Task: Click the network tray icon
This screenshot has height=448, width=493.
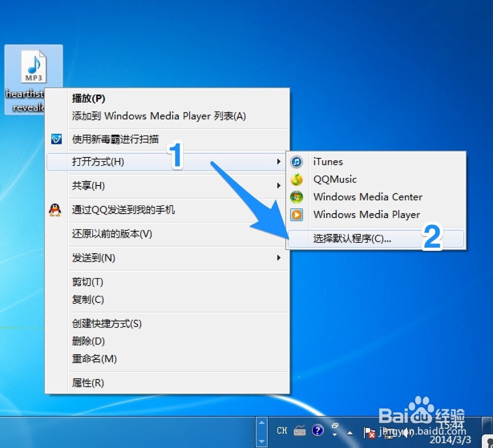Action: 388,433
